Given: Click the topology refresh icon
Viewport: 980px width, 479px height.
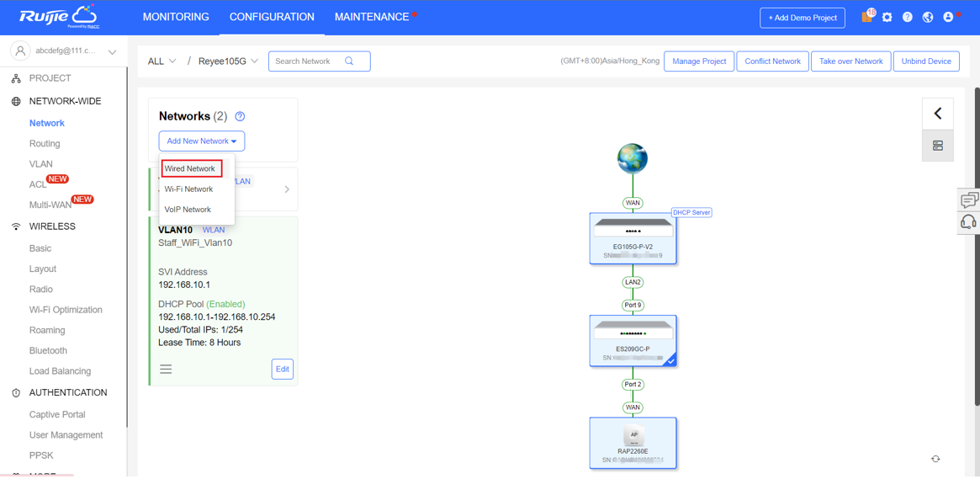Looking at the screenshot, I should [x=935, y=459].
